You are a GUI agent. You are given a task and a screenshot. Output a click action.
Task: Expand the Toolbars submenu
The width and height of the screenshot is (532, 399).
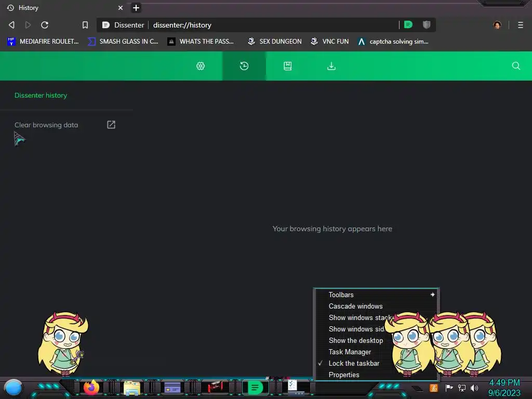click(376, 295)
